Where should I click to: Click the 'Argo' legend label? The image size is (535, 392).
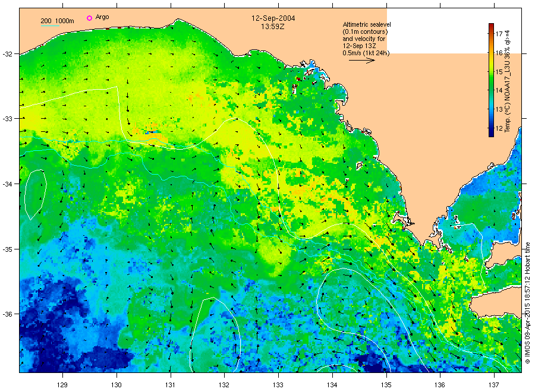pos(102,17)
